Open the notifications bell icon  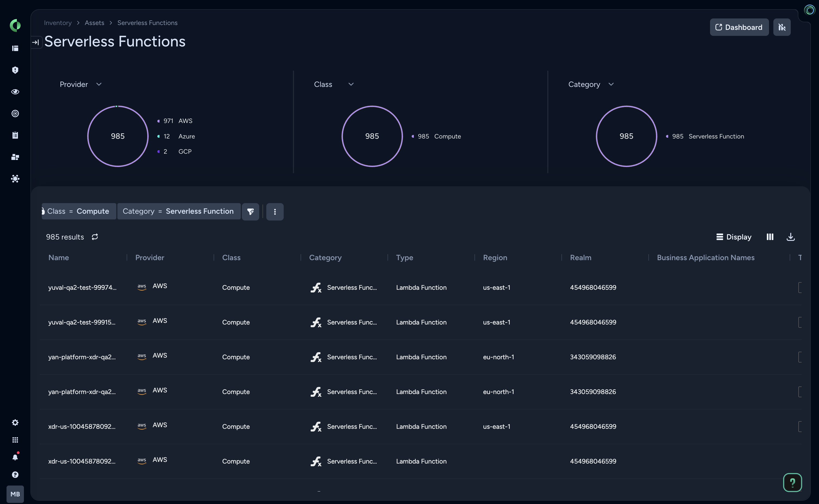coord(15,457)
